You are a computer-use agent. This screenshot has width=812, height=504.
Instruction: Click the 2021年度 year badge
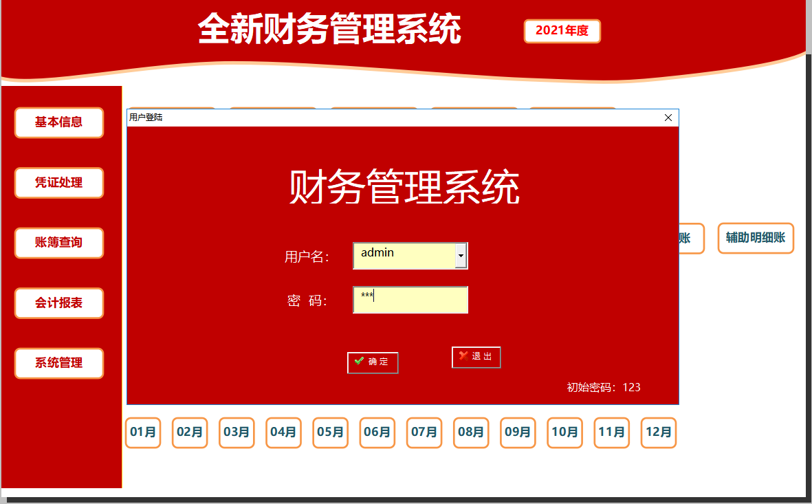(562, 31)
